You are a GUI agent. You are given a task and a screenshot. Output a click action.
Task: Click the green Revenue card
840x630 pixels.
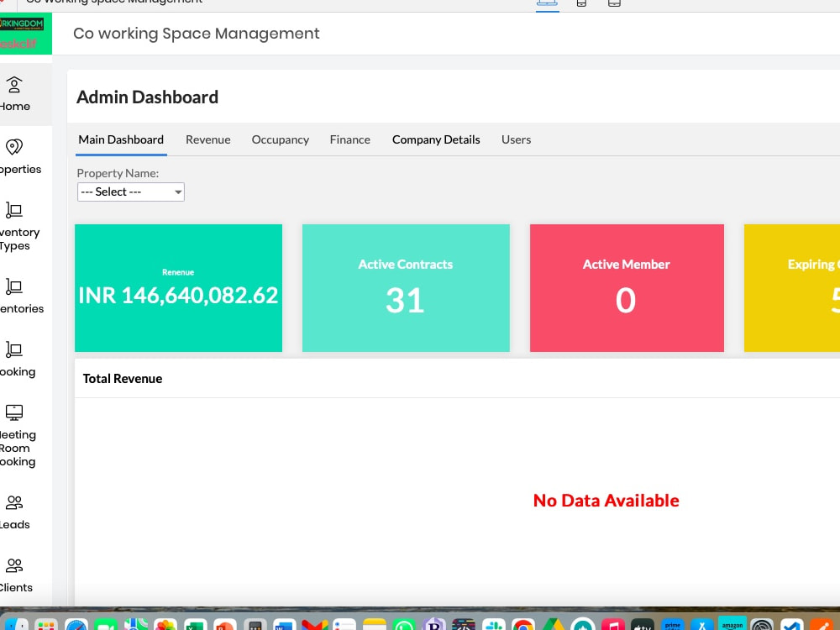[178, 288]
